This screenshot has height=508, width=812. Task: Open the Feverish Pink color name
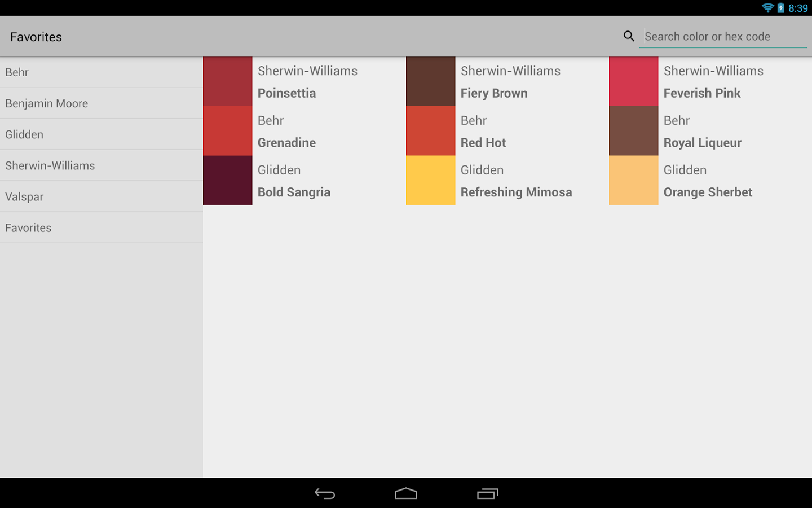coord(702,93)
